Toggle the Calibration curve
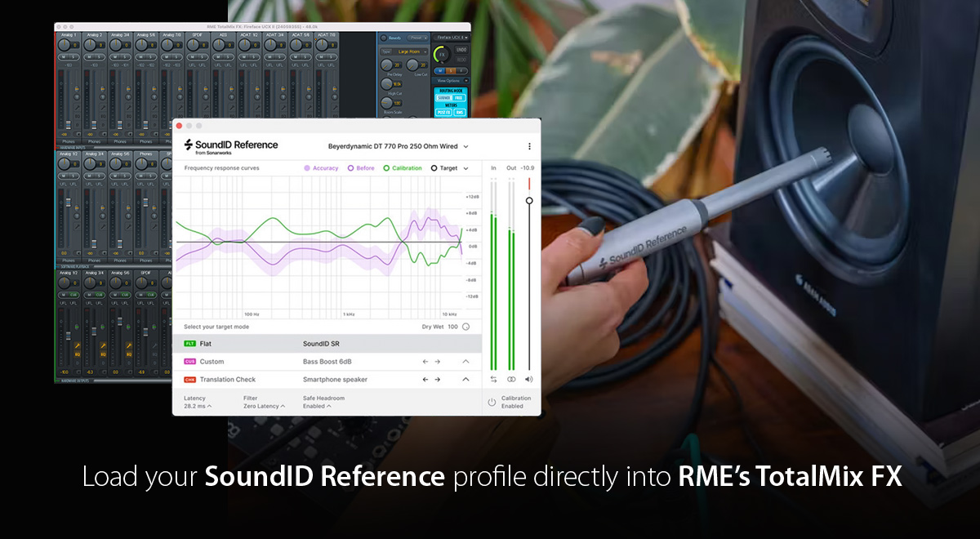Screen dimensions: 980x539 click(403, 168)
